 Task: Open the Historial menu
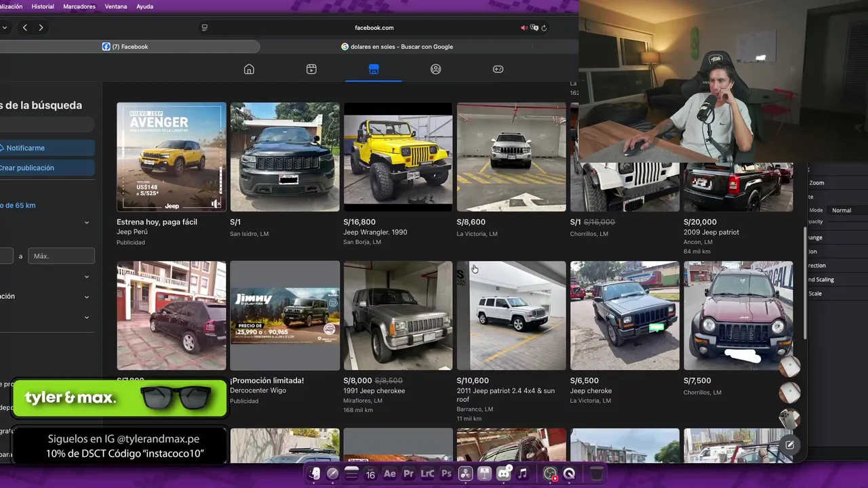pos(43,6)
